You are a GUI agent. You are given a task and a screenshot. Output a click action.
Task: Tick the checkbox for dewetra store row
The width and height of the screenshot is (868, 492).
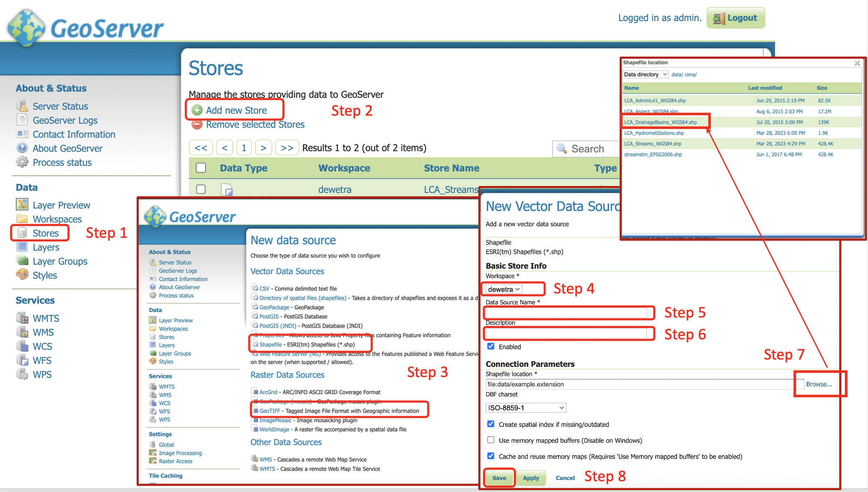tap(201, 189)
